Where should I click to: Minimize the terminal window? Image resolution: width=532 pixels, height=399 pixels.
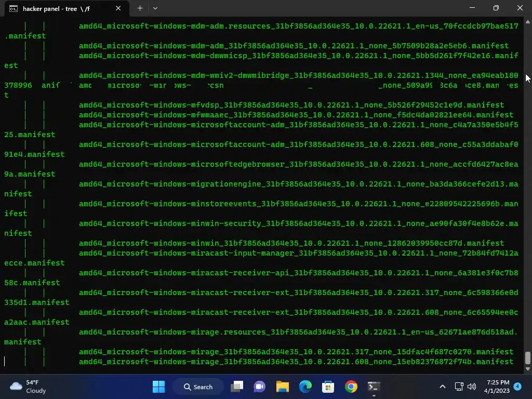pos(472,8)
